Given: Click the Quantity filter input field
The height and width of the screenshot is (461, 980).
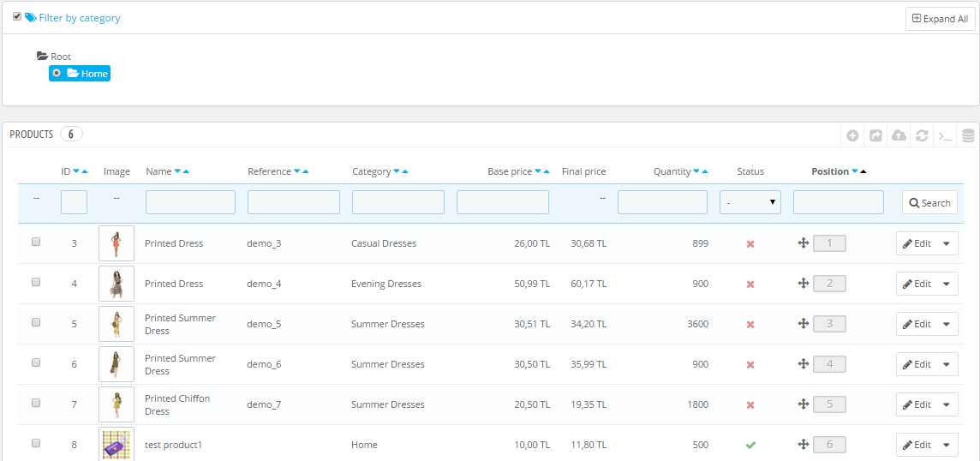Looking at the screenshot, I should [x=662, y=203].
